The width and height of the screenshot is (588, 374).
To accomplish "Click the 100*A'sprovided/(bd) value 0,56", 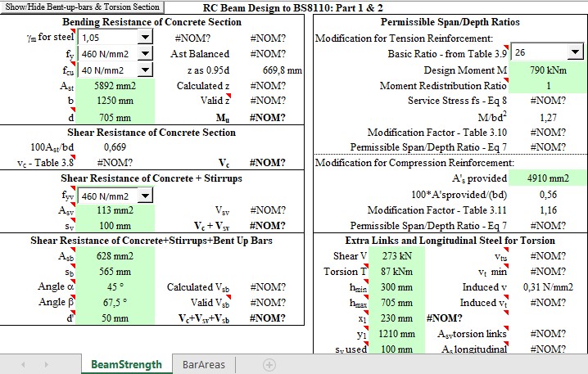I will point(548,195).
